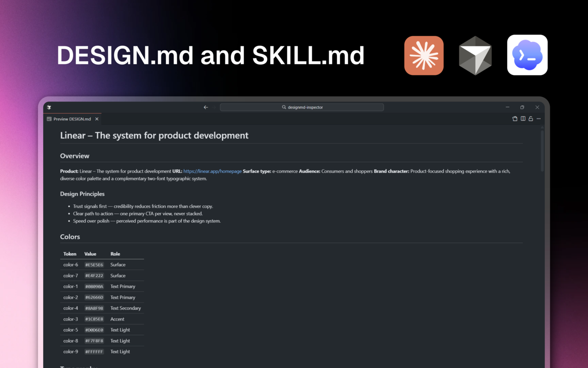
Task: Click the #FFFFFF value for color-9
Action: coord(94,351)
